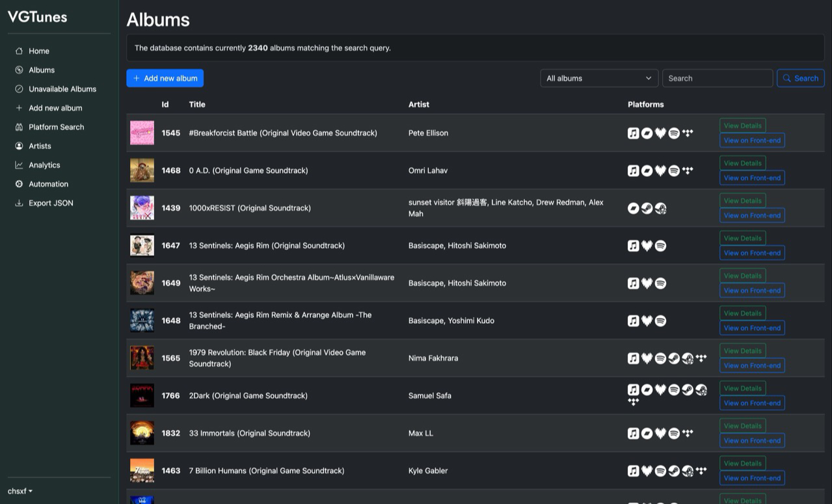The height and width of the screenshot is (504, 832).
Task: Click View on Front-end for 7 Billion Humans
Action: click(752, 478)
